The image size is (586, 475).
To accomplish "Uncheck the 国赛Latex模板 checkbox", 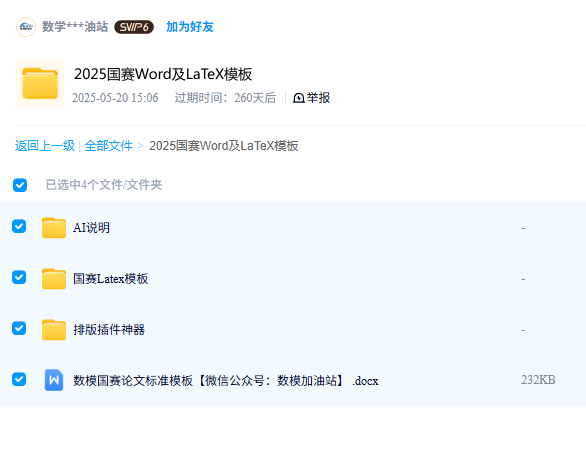I will point(19,277).
